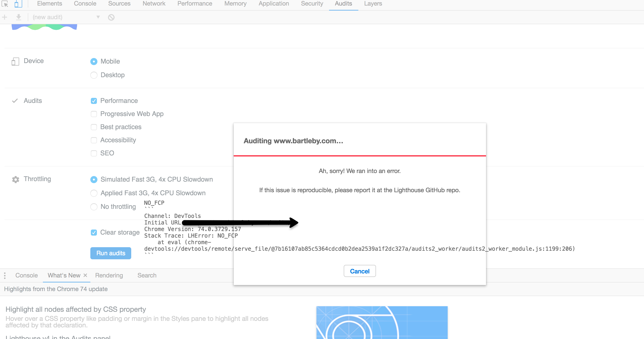Screen dimensions: 644x339
Task: Click the plus new audit icon
Action: pyautogui.click(x=5, y=17)
